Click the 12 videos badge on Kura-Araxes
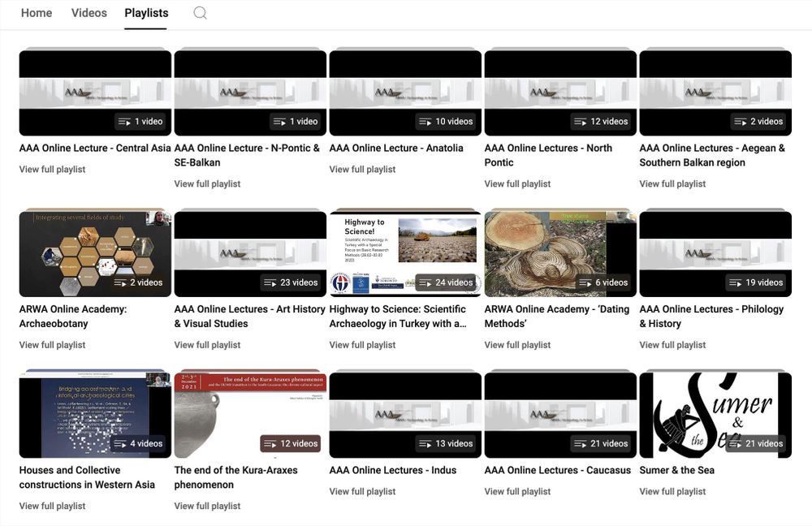Screen dimensions: 812x526 tap(291, 444)
